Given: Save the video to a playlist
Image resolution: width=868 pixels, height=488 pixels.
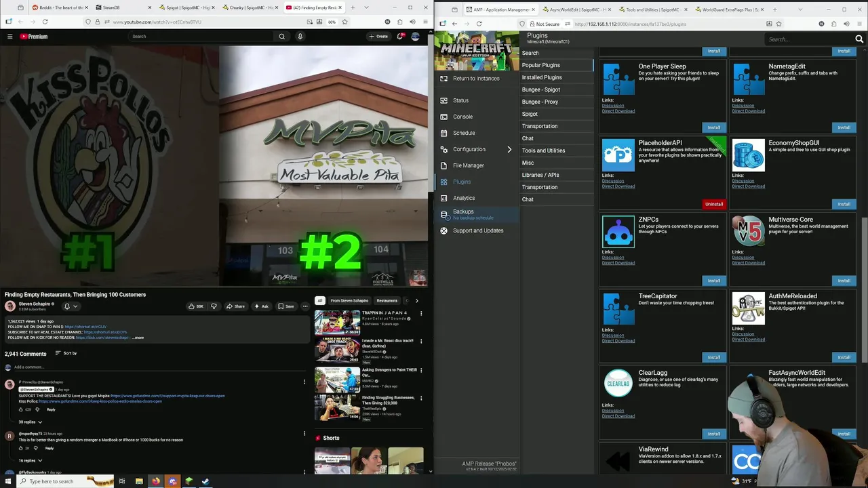Looking at the screenshot, I should pos(285,306).
